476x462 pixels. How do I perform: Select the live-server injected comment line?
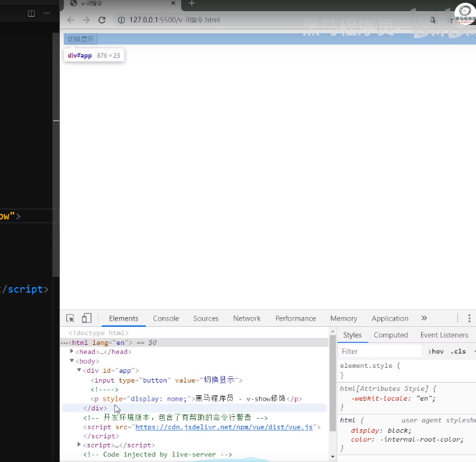(158, 454)
